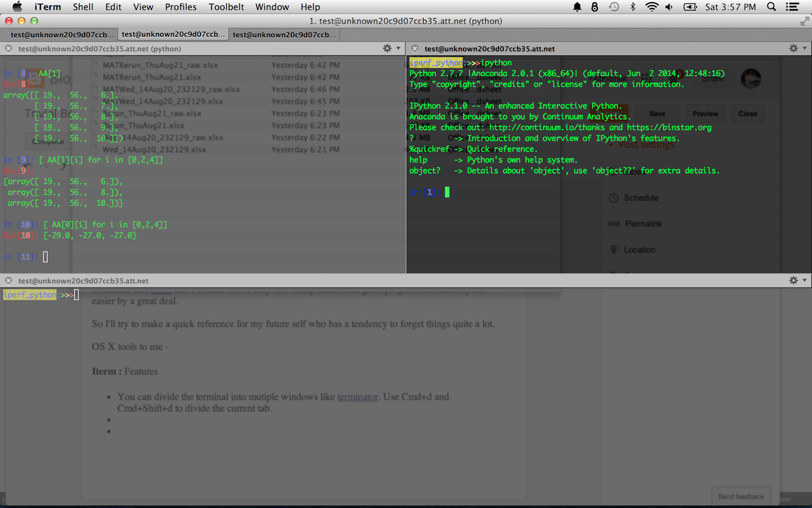This screenshot has width=812, height=508.
Task: Click terminator link in background blog page
Action: coord(358,397)
